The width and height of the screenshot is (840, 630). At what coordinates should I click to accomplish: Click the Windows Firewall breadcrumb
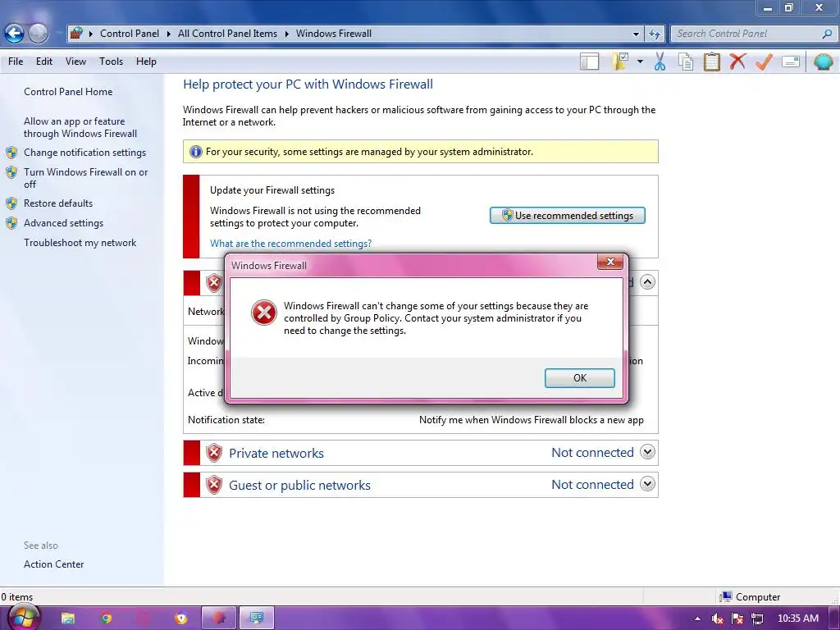[x=333, y=33]
